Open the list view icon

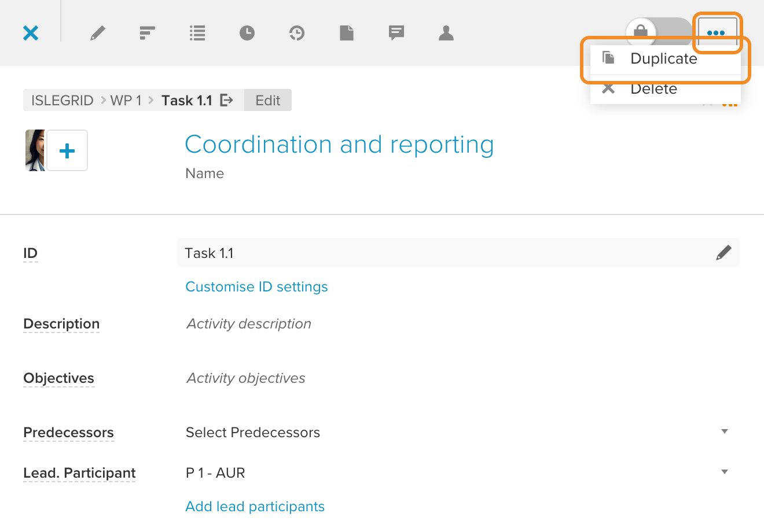(x=197, y=33)
